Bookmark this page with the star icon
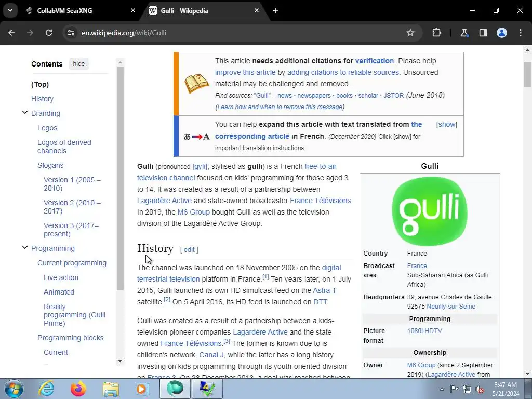 click(x=410, y=33)
